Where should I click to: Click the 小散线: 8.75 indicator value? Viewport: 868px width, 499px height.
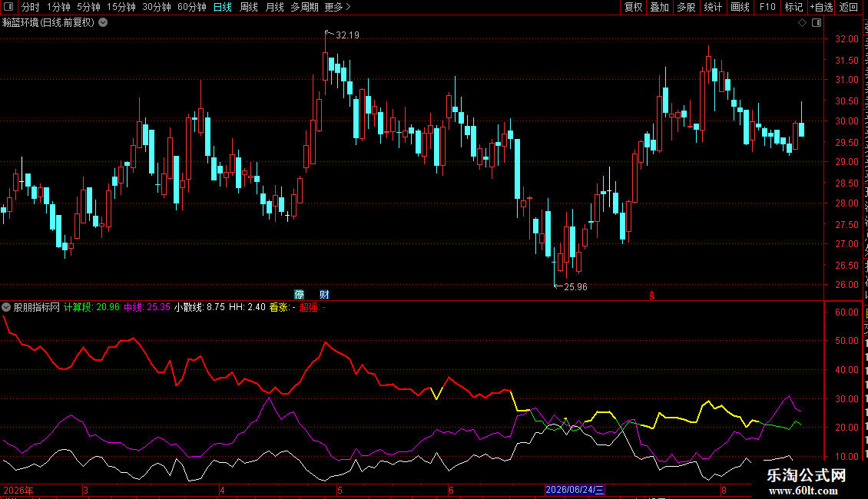pyautogui.click(x=199, y=307)
